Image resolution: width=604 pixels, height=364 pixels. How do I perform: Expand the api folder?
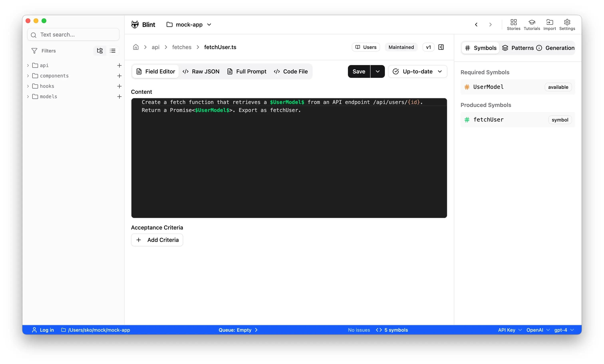(x=28, y=65)
